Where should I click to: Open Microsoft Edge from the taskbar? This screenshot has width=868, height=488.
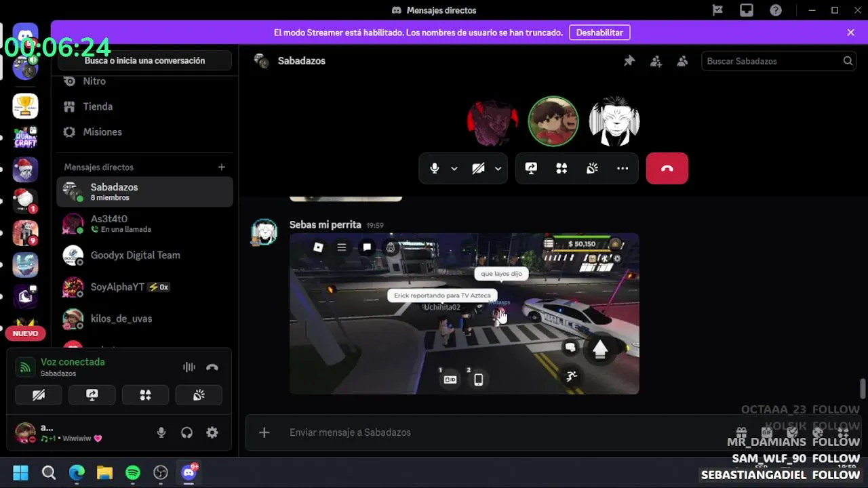pyautogui.click(x=77, y=472)
